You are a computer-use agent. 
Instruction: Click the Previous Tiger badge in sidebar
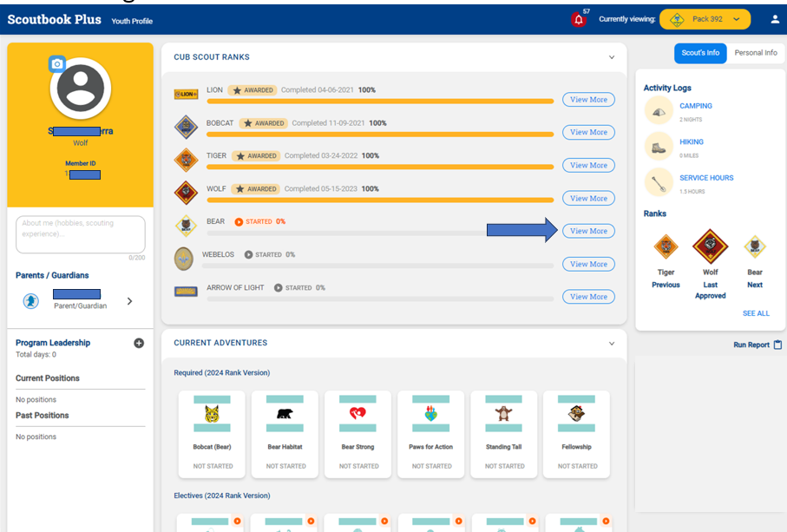pyautogui.click(x=666, y=246)
